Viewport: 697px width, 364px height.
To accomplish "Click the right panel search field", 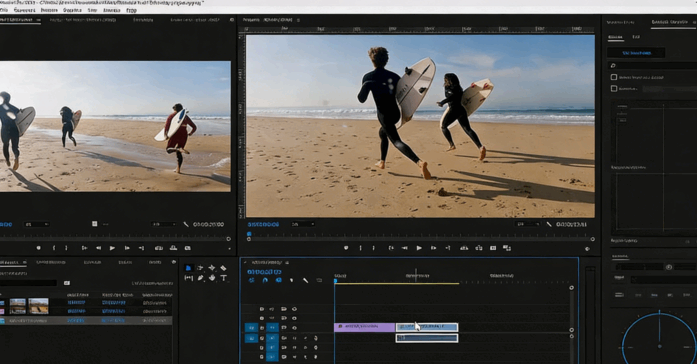I will click(x=652, y=65).
